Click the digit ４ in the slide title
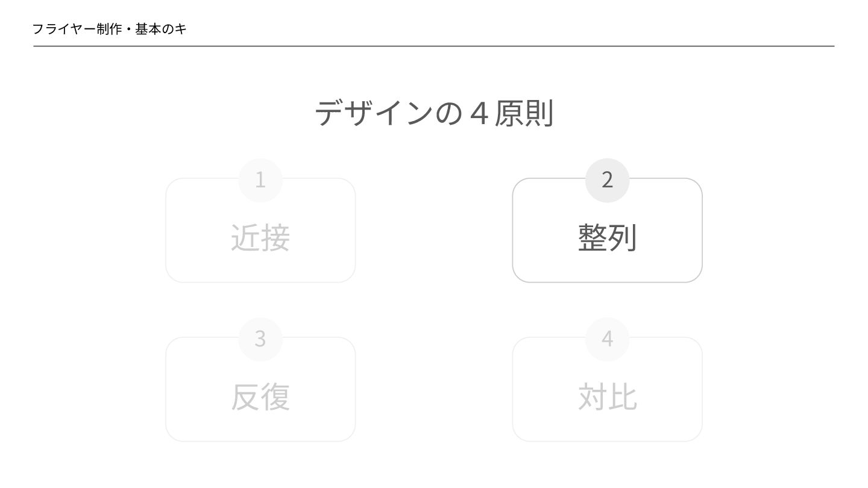The height and width of the screenshot is (488, 868). tap(478, 113)
